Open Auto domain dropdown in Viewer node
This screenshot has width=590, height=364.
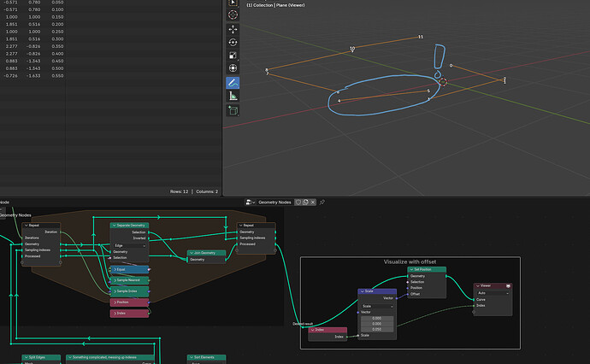(493, 293)
